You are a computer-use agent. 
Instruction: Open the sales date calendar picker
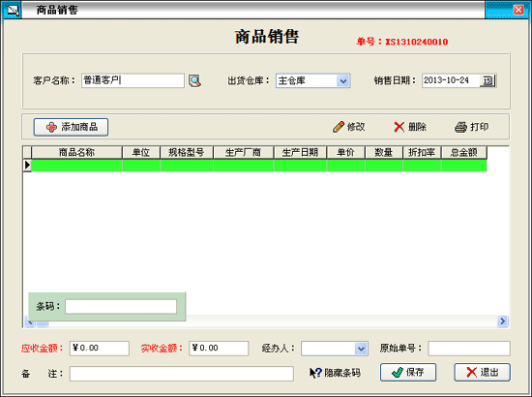(488, 80)
